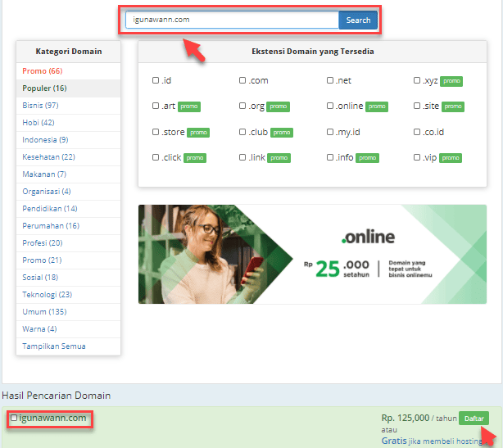This screenshot has height=448, width=503.
Task: Click the domain search input field
Action: pyautogui.click(x=232, y=20)
